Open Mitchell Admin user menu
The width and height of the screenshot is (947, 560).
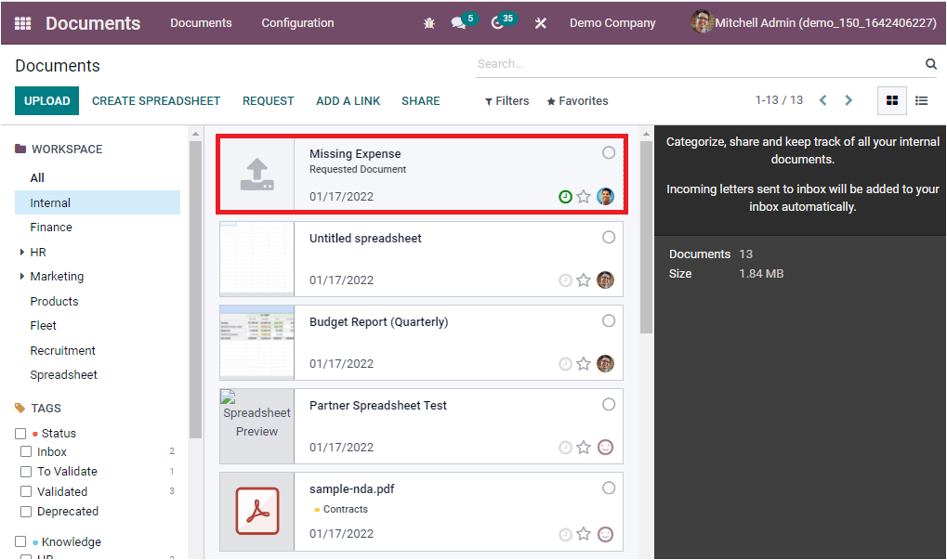point(813,23)
